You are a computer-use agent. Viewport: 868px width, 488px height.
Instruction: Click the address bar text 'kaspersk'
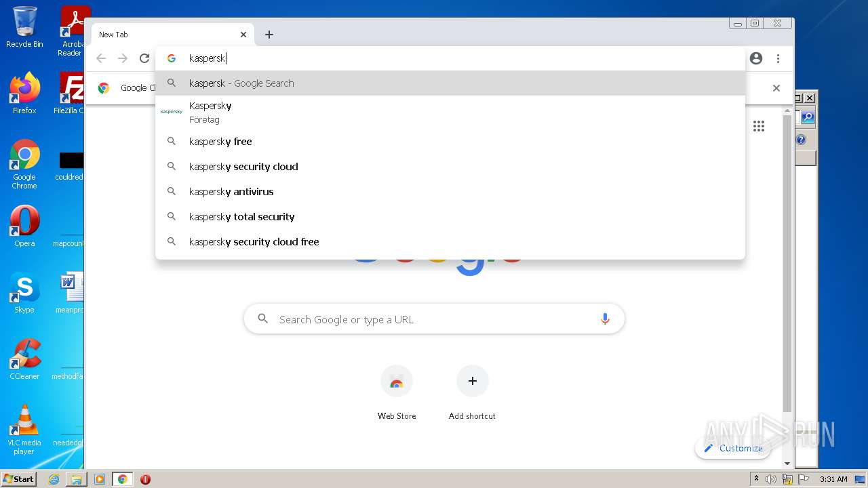(x=207, y=58)
